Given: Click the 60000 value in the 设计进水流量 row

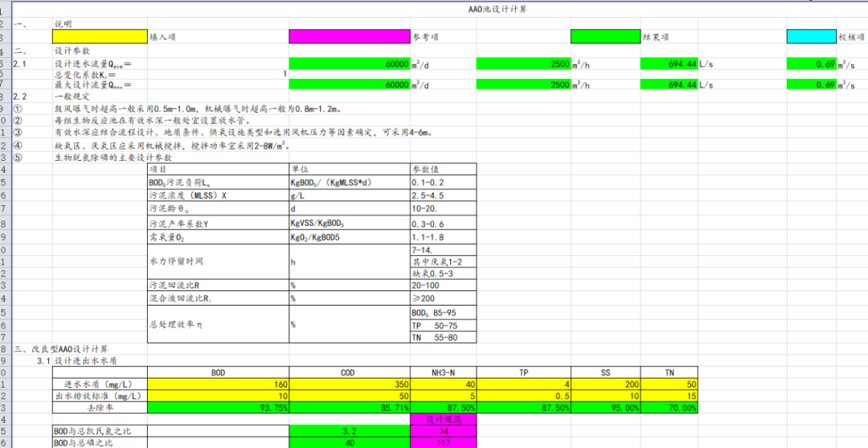Looking at the screenshot, I should click(350, 64).
